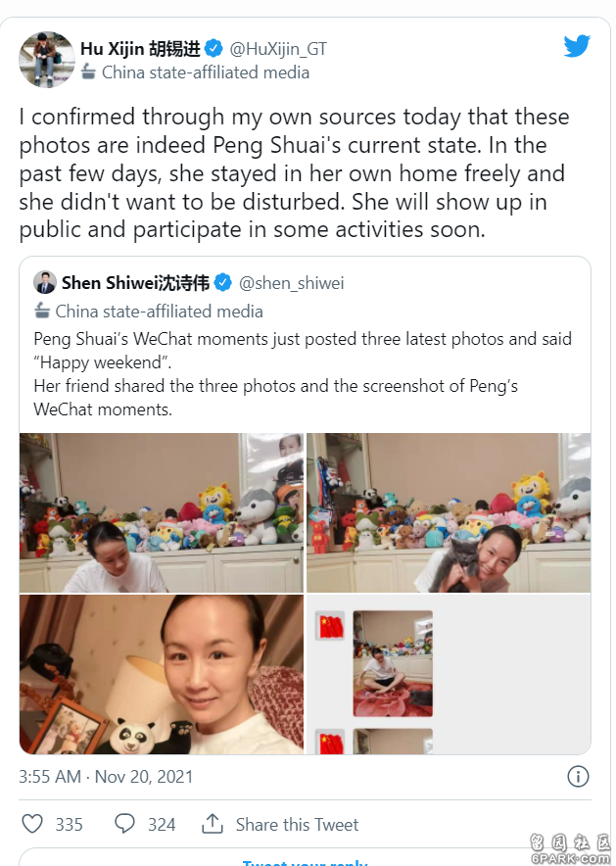The image size is (616, 866).
Task: Click the quoted tweet text by Shen Shiwei
Action: pos(303,374)
